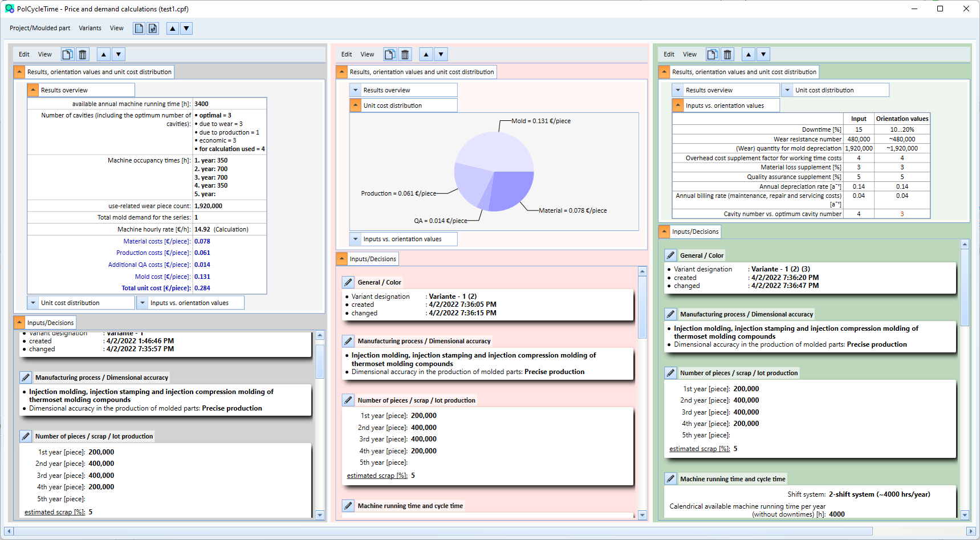Collapse Unit cost distribution in middle panel
Viewport: 980px width, 540px height.
click(x=356, y=105)
